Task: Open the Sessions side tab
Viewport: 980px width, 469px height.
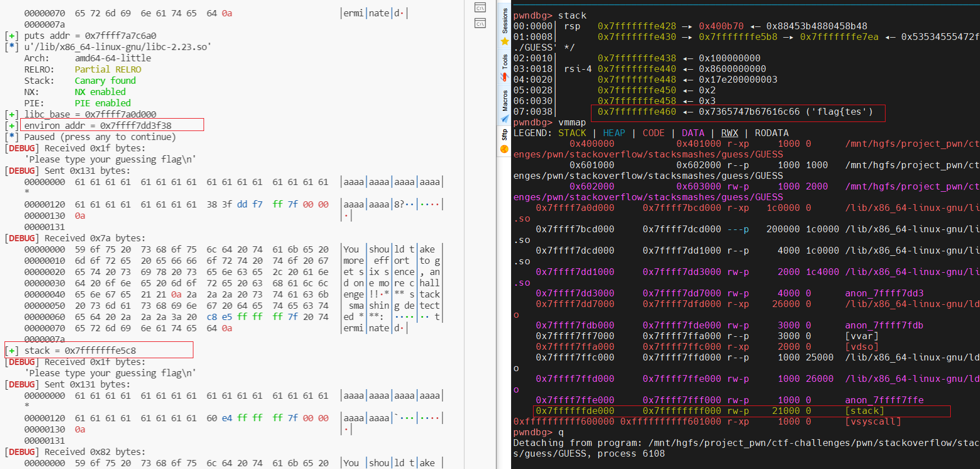Action: click(x=504, y=26)
